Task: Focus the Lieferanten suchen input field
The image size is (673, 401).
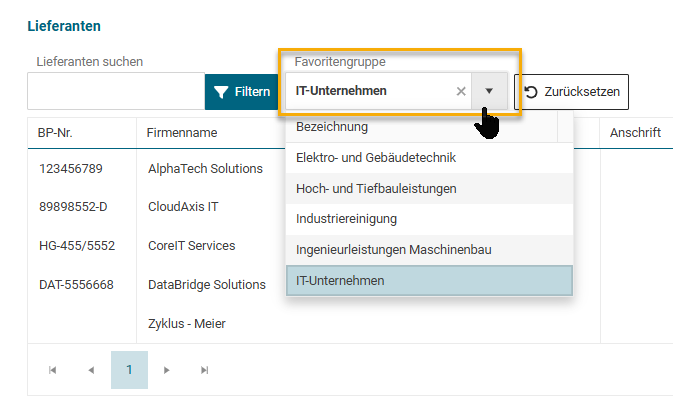Action: pos(116,92)
